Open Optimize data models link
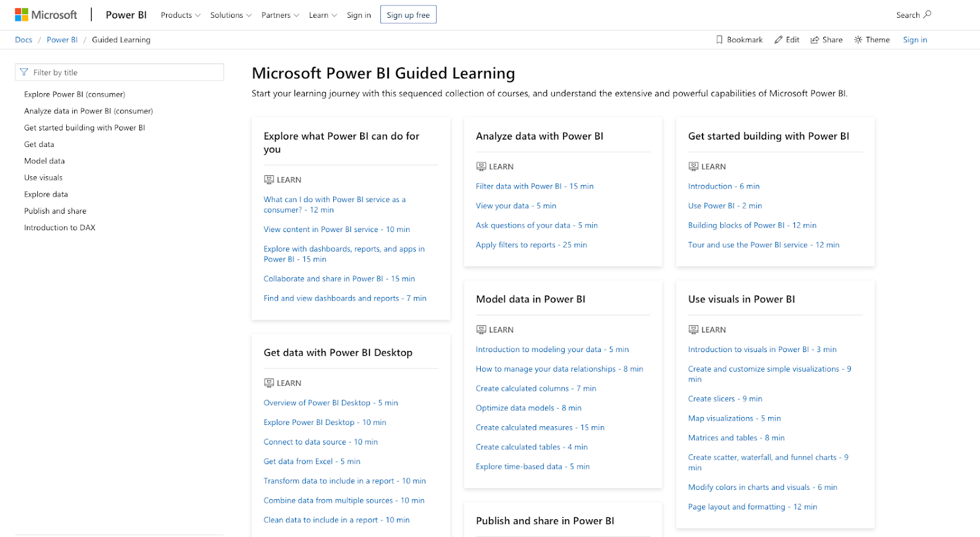Image resolution: width=980 pixels, height=537 pixels. [529, 408]
